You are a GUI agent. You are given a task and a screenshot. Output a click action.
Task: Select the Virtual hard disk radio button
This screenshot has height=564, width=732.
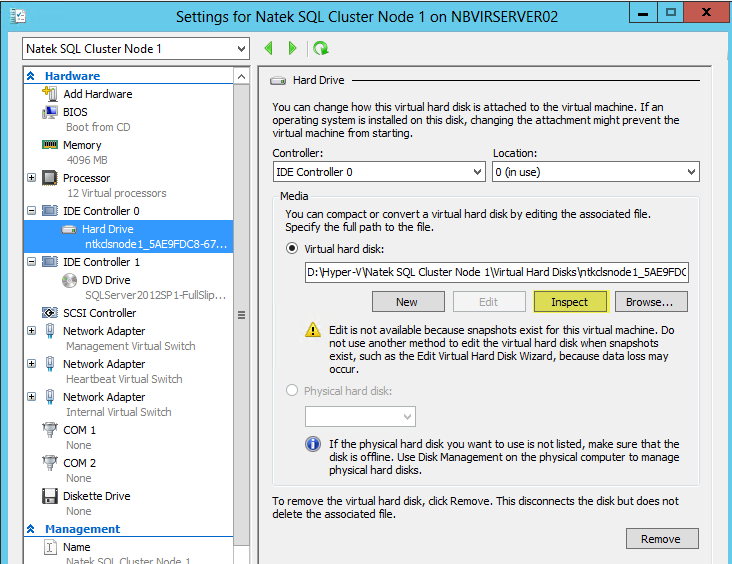(292, 248)
